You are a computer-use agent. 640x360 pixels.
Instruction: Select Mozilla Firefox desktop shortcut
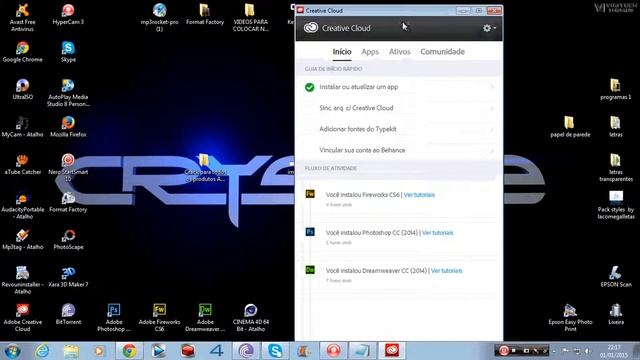(x=68, y=127)
